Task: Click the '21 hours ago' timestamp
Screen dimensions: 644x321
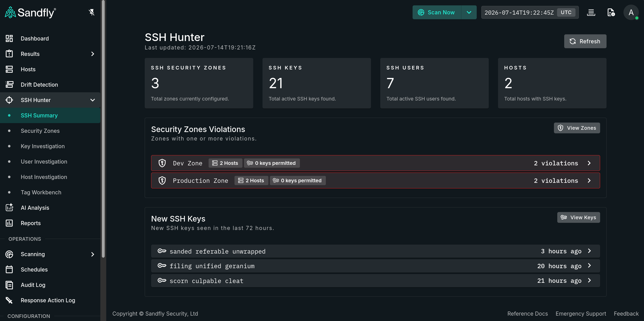Action: (x=559, y=281)
